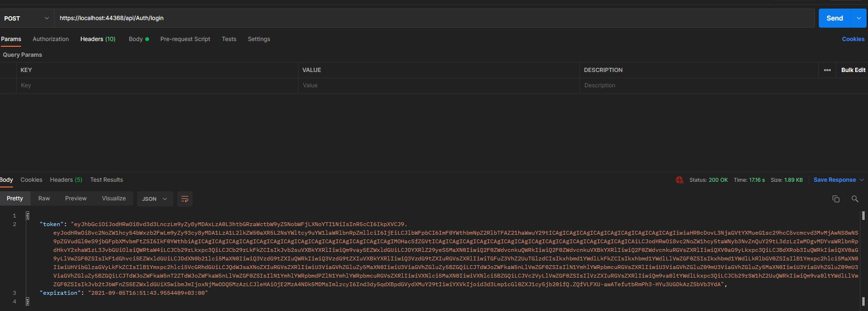Click the response Time 17.16 s

[749, 180]
